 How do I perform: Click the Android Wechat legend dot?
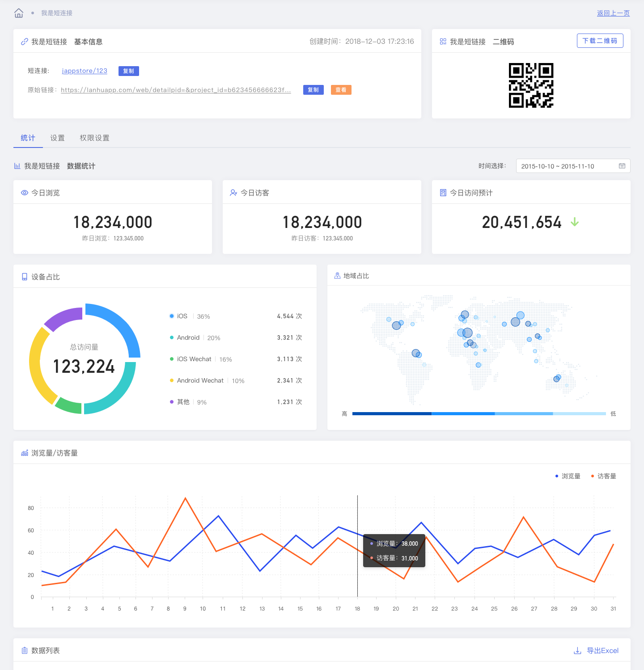point(172,380)
